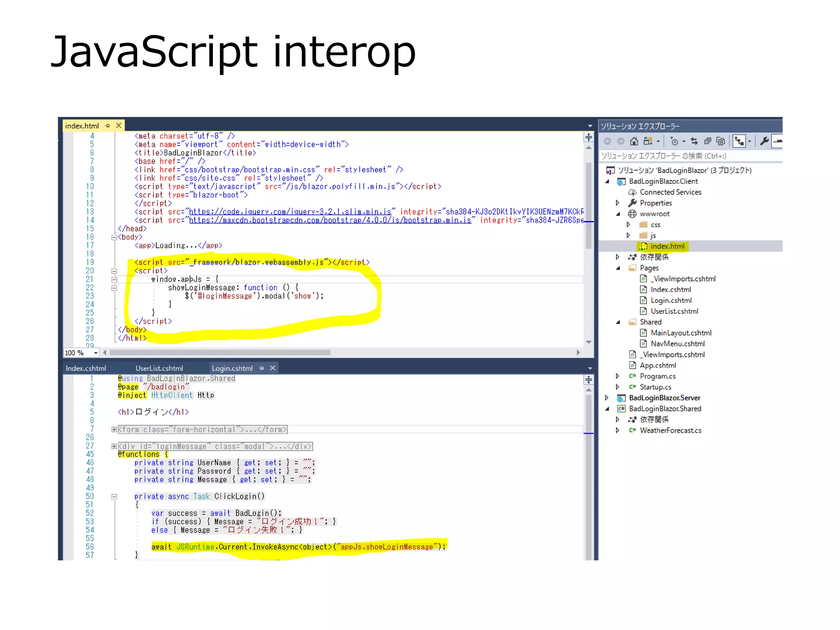The height and width of the screenshot is (630, 840).
Task: Select WeatherForecast.cs in Solution Explorer
Action: [x=670, y=430]
